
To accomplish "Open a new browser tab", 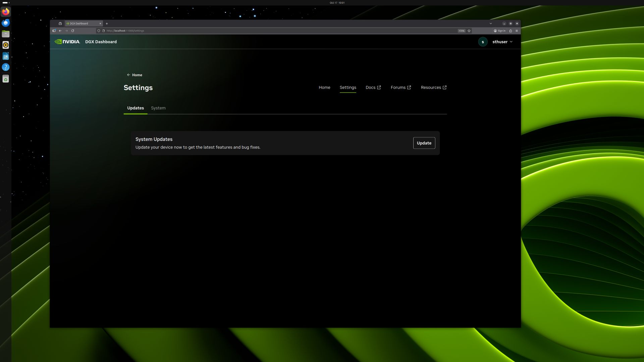I will pos(107,24).
